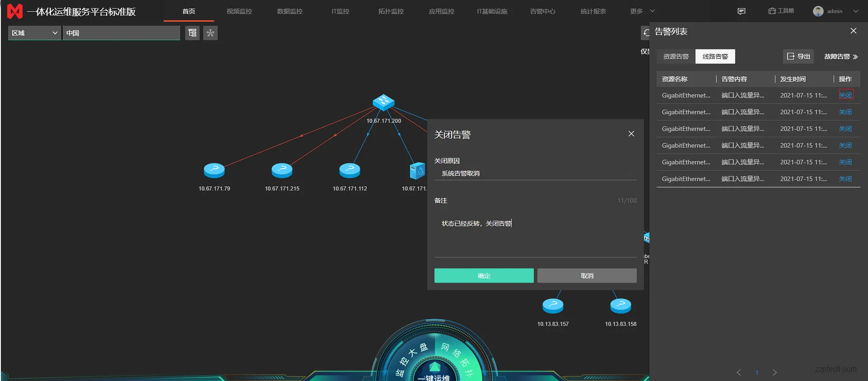Click the 取消 button
The width and height of the screenshot is (868, 381).
tap(587, 276)
